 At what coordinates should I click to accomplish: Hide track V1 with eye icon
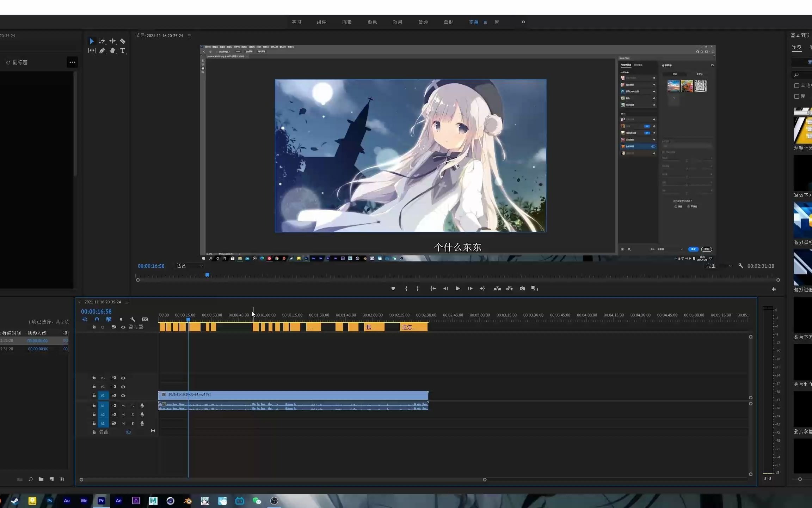pyautogui.click(x=123, y=395)
